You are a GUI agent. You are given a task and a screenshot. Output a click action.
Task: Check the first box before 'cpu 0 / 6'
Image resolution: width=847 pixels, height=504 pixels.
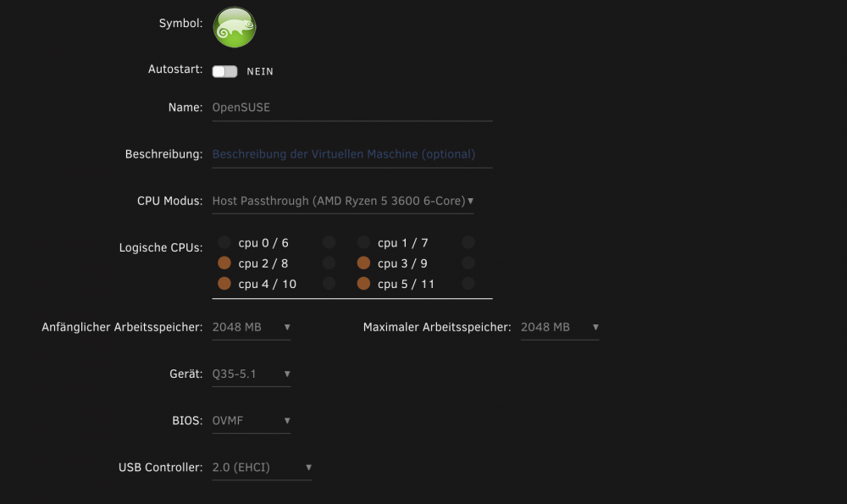click(224, 242)
